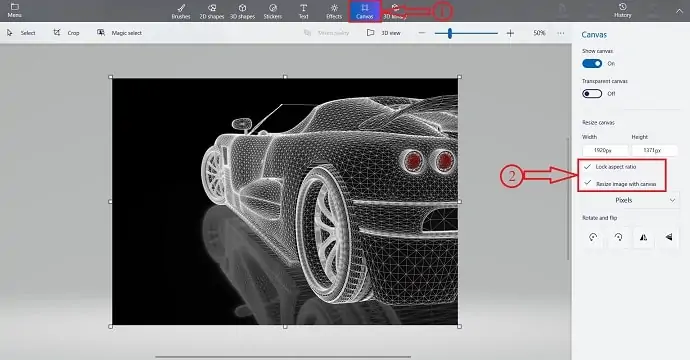Open the History panel

(623, 11)
